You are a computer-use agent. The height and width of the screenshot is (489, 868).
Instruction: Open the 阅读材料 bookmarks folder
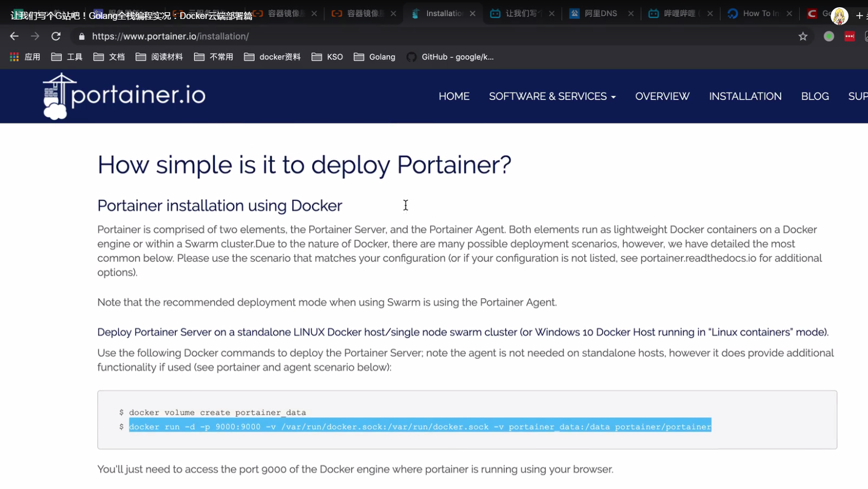pos(159,57)
